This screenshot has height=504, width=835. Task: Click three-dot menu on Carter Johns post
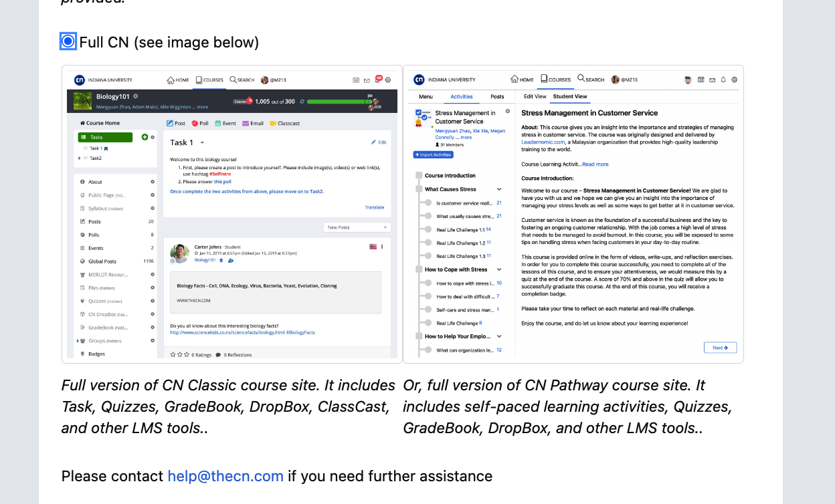click(x=383, y=247)
